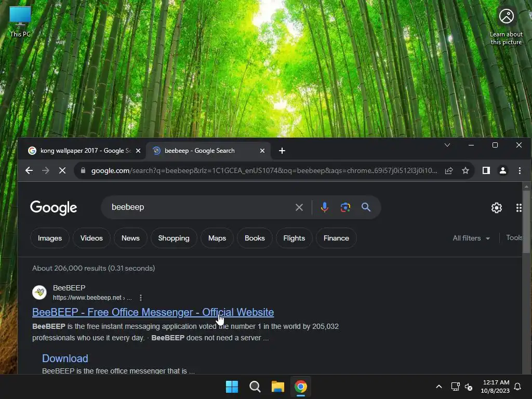
Task: Share this page icon in address bar
Action: point(449,170)
